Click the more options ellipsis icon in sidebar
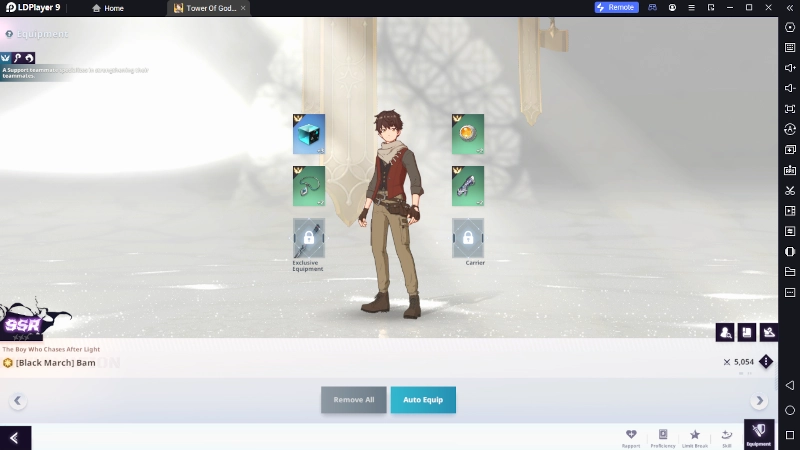Image resolution: width=800 pixels, height=450 pixels. click(790, 292)
